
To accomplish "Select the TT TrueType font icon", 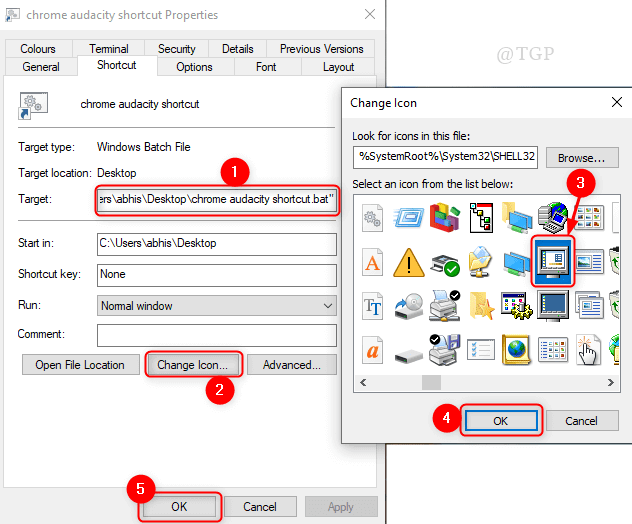I will pos(372,306).
